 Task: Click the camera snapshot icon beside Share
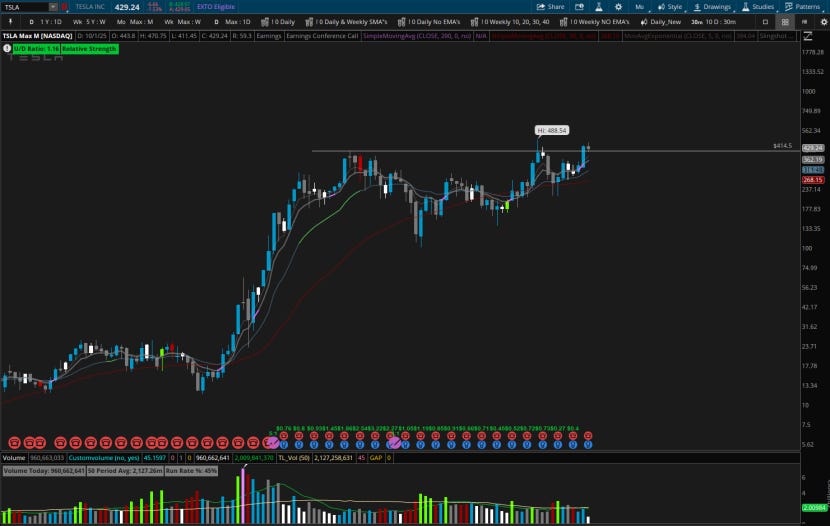click(580, 7)
